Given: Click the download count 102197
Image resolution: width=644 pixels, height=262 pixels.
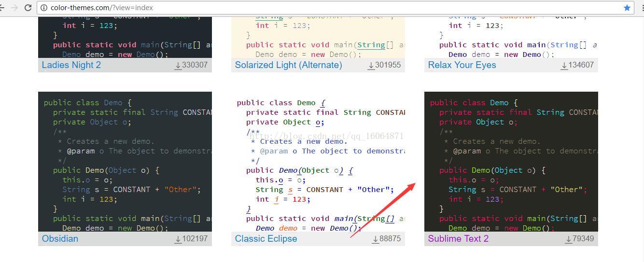Looking at the screenshot, I should tap(195, 238).
